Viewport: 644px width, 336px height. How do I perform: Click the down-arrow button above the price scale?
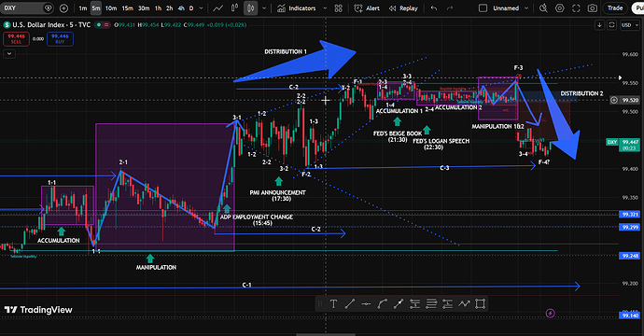(599, 25)
